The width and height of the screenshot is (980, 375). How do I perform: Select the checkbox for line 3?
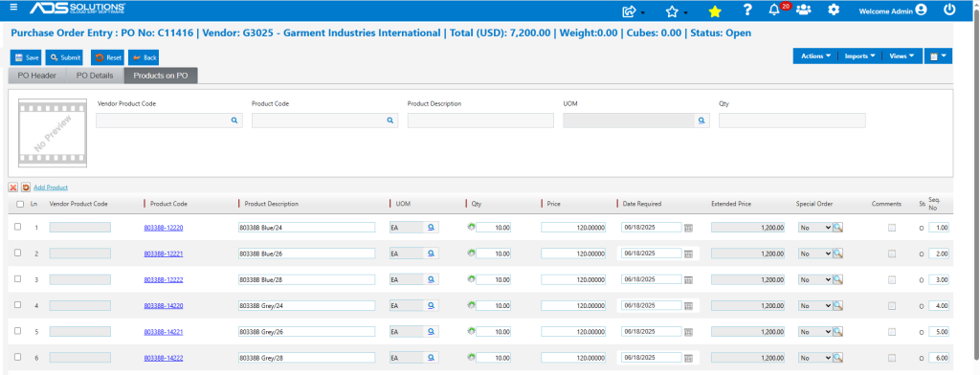pyautogui.click(x=17, y=278)
